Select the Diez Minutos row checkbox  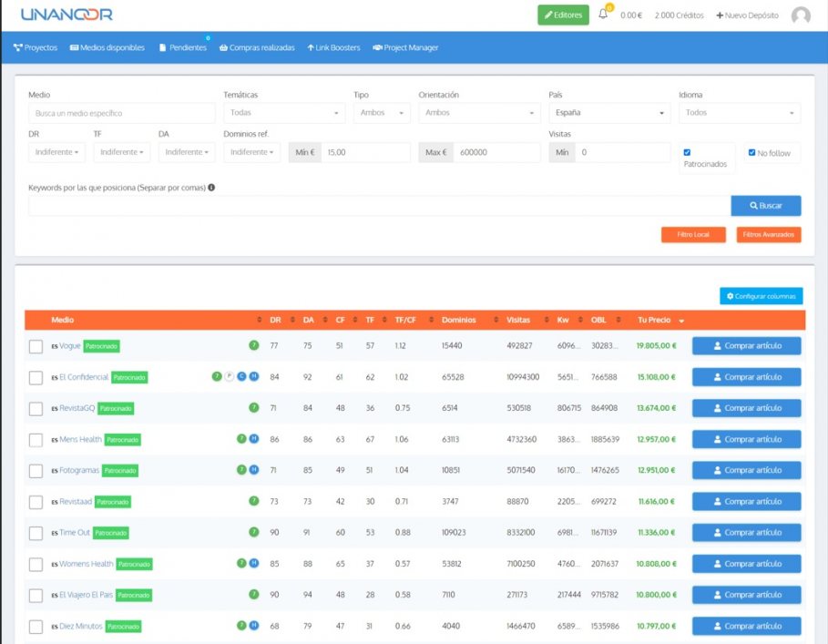point(36,627)
